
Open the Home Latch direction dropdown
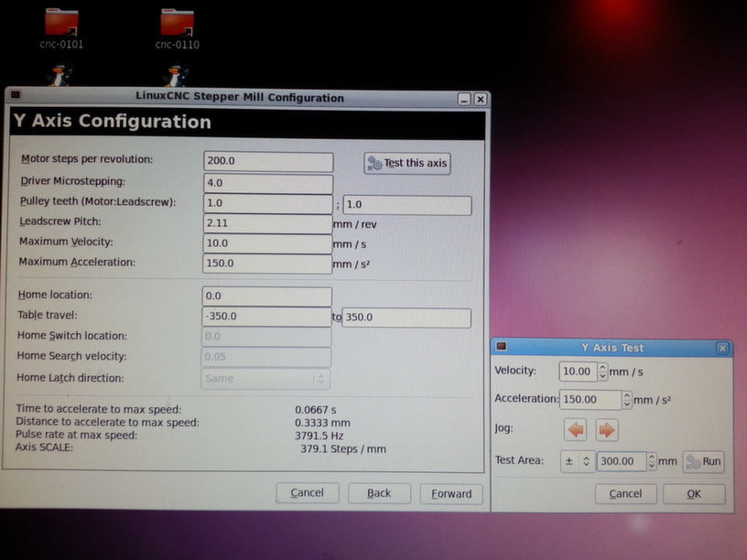point(265,379)
